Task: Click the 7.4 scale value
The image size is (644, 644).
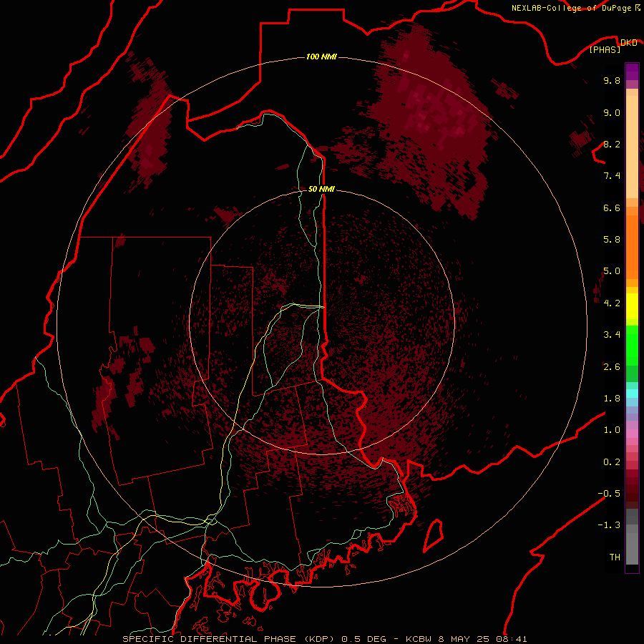Action: 612,176
